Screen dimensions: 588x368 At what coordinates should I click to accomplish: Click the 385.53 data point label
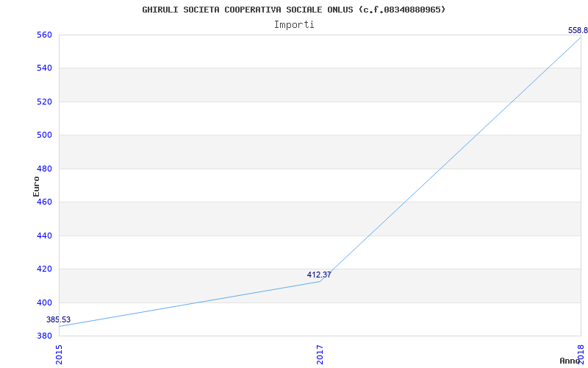(58, 320)
